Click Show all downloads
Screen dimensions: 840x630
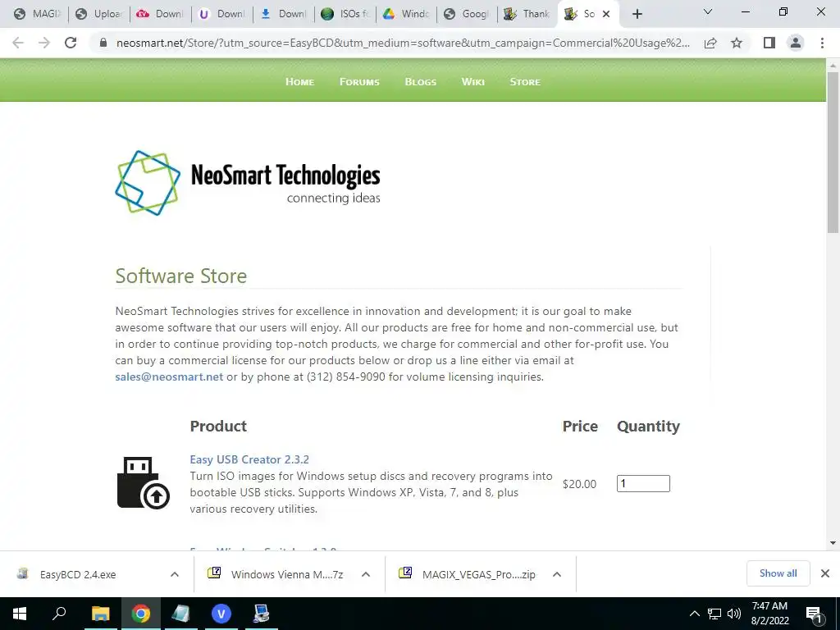[x=778, y=573]
